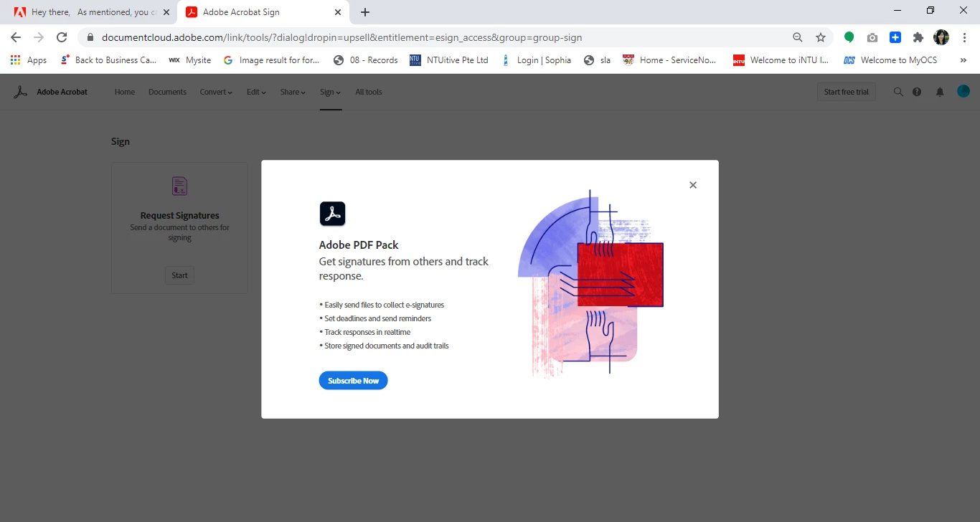This screenshot has width=980, height=522.
Task: Click the browser forward arrow
Action: click(39, 37)
